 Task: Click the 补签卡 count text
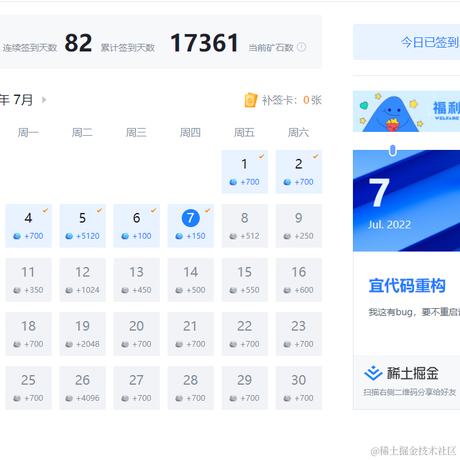292,100
